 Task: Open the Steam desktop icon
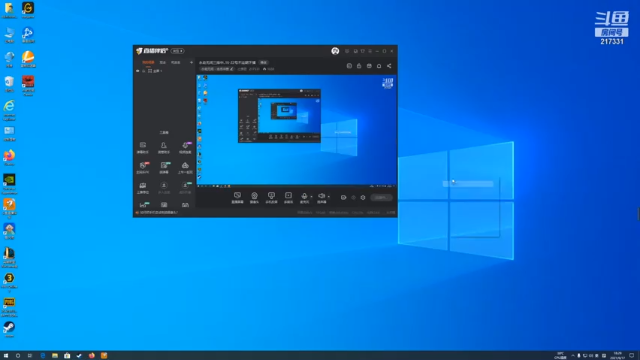[9, 329]
